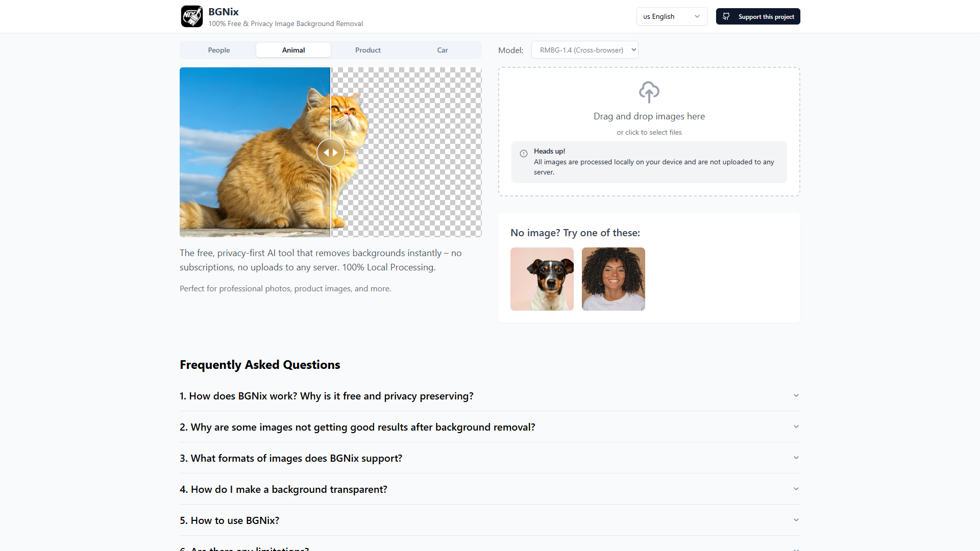Click the 'Drag and drop images here' text
The image size is (980, 551).
(x=649, y=116)
